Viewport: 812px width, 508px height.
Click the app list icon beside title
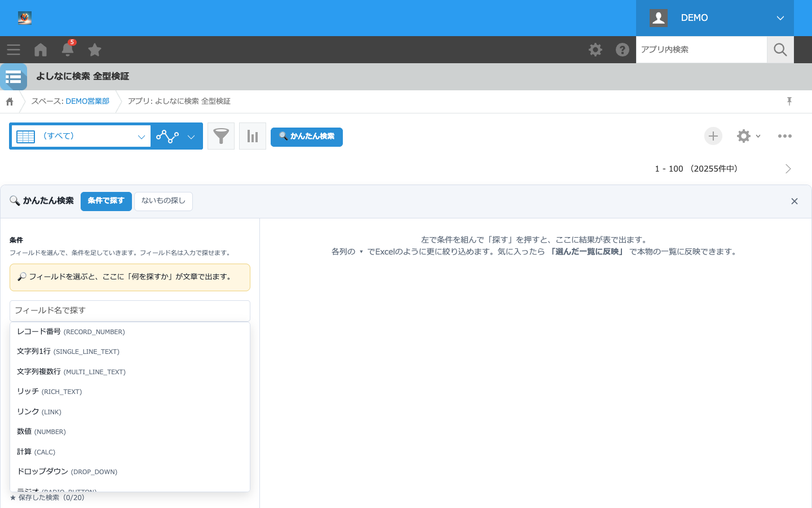[14, 77]
